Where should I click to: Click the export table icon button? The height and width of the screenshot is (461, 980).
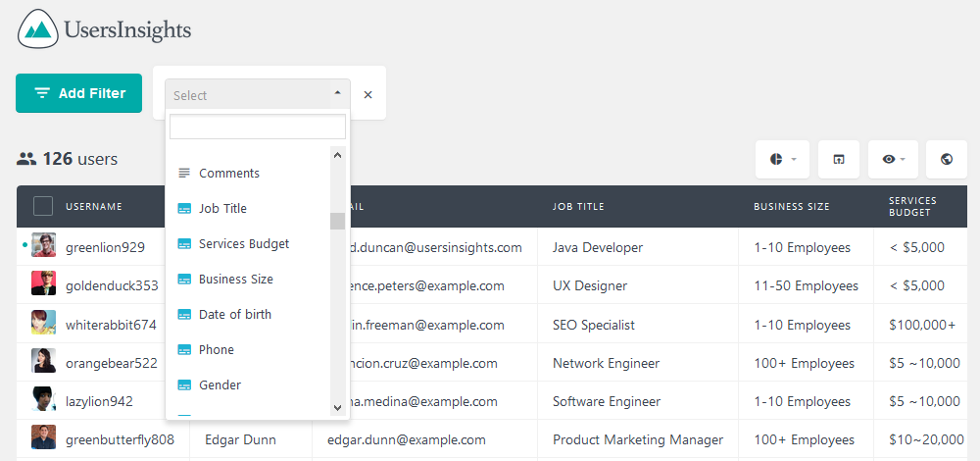click(x=839, y=160)
